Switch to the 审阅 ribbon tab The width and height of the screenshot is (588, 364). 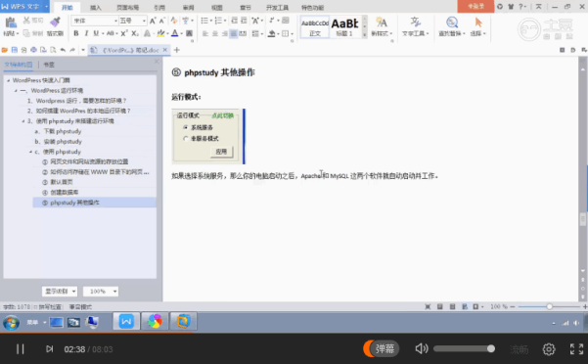tap(188, 8)
